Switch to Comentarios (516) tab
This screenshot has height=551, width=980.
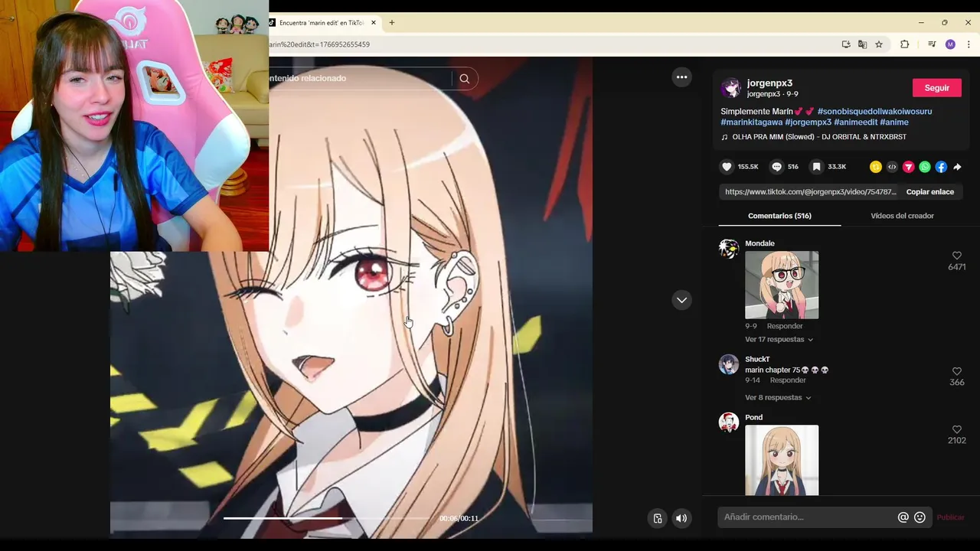pos(779,216)
